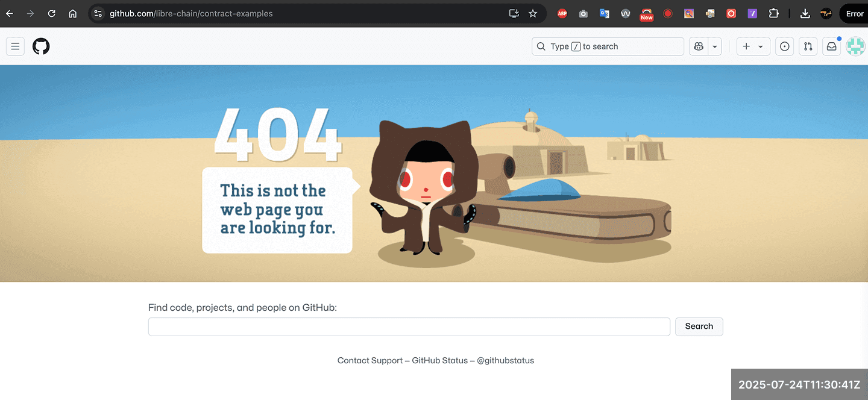
Task: Open the GitHub hamburger navigation menu
Action: 15,46
